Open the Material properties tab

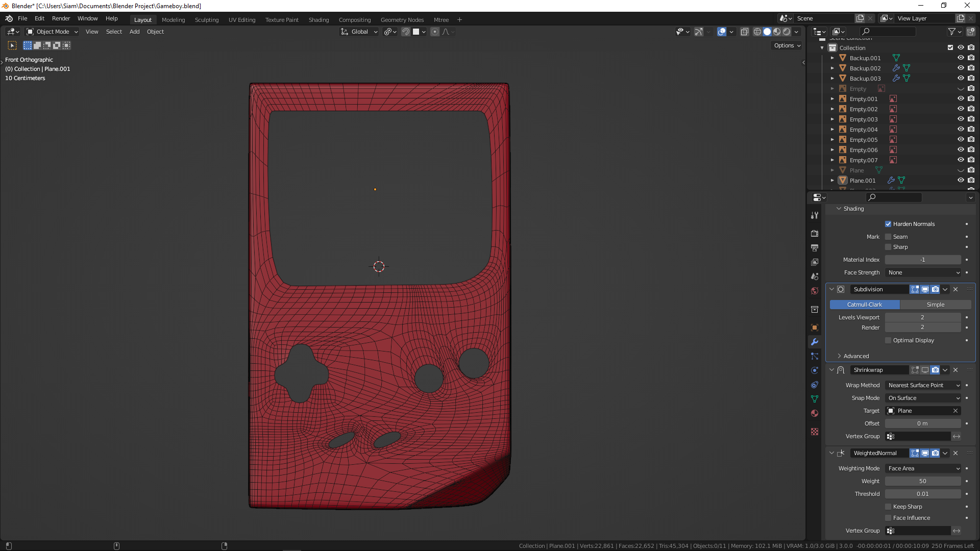[815, 413]
